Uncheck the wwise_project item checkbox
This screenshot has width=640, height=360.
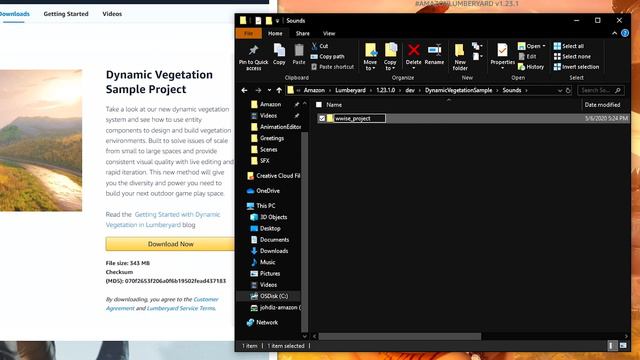pyautogui.click(x=322, y=118)
